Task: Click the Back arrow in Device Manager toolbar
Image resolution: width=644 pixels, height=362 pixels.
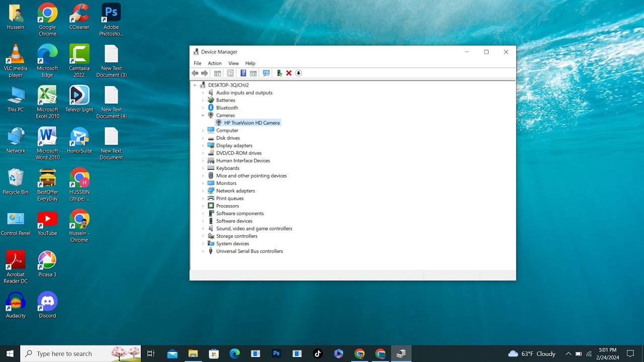Action: (x=195, y=73)
